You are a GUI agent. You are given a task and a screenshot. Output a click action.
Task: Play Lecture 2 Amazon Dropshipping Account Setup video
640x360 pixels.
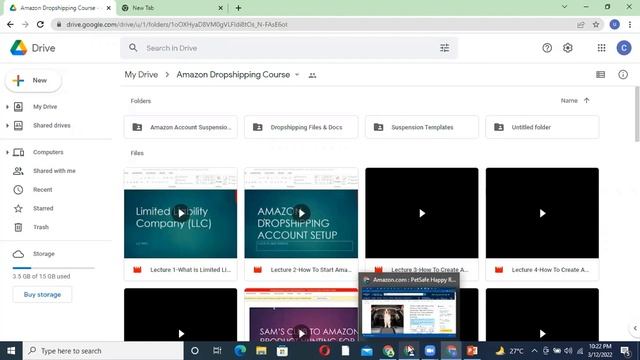(x=301, y=213)
